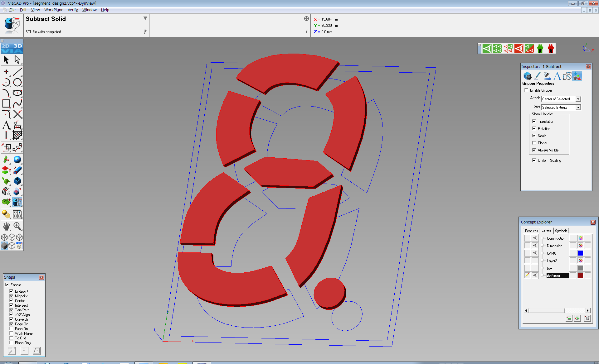
Task: Delete layer using trash icon
Action: coord(587,318)
